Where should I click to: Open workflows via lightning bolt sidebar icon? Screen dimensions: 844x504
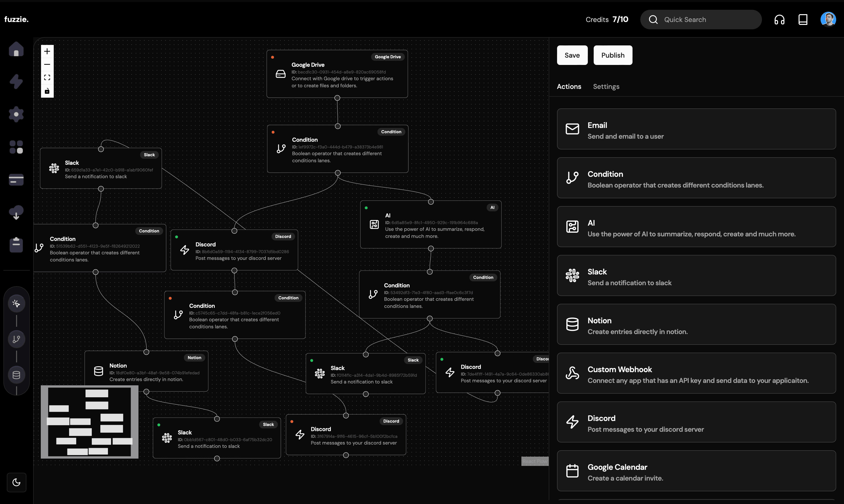tap(16, 82)
